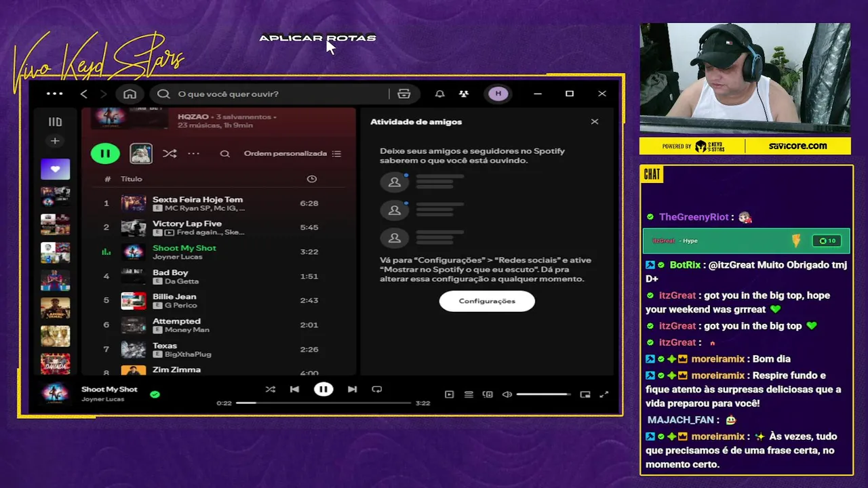Seek on the song progress bar
868x488 pixels.
tap(323, 403)
